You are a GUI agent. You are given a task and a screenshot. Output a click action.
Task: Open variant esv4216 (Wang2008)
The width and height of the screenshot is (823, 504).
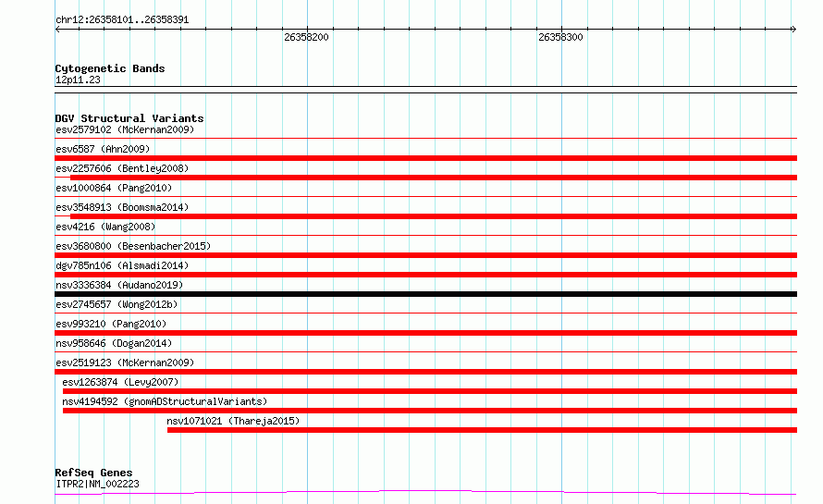pyautogui.click(x=105, y=227)
